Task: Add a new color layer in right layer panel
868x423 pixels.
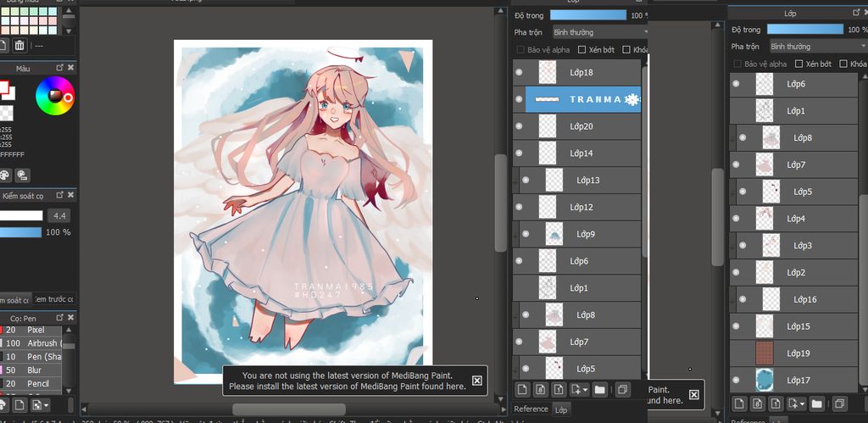Action: [x=739, y=404]
